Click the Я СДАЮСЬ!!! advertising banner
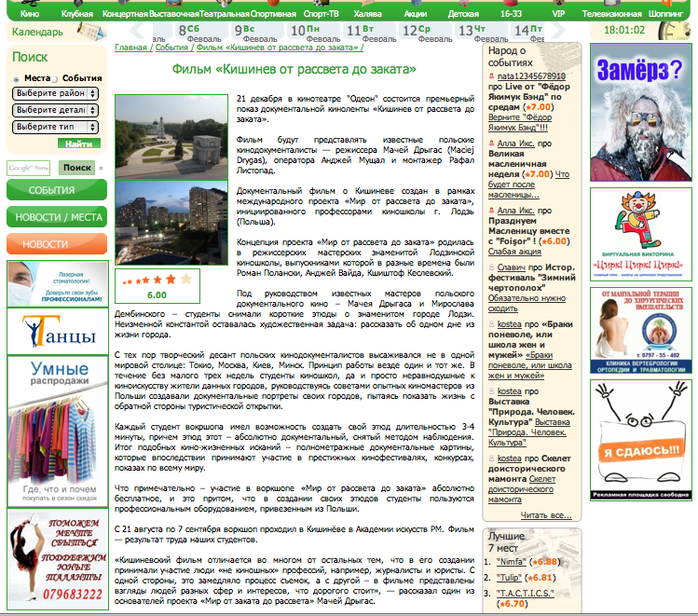The height and width of the screenshot is (616, 698). click(641, 440)
